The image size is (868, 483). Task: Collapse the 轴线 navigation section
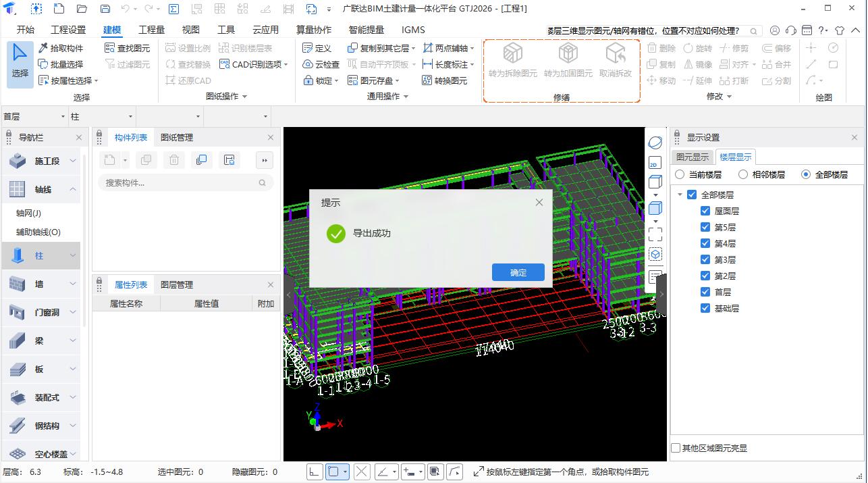pyautogui.click(x=73, y=189)
